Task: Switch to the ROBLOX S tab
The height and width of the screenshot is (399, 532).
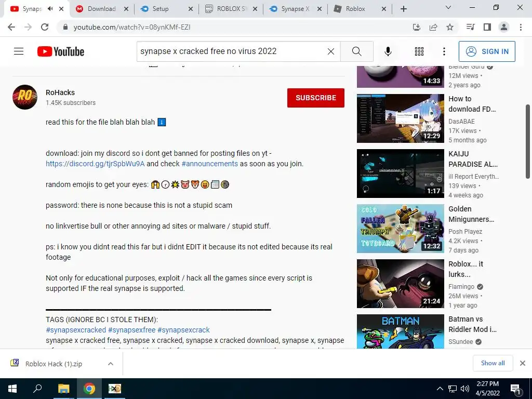Action: point(230,9)
